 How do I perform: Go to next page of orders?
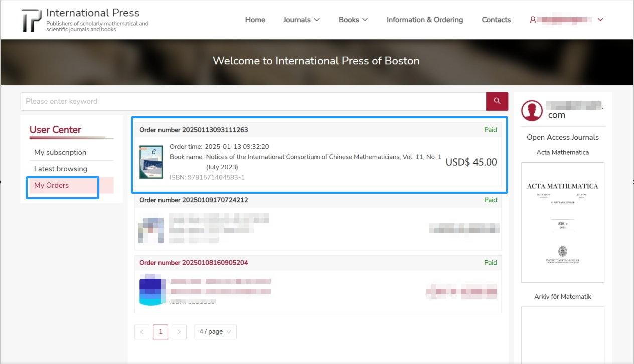(x=179, y=332)
